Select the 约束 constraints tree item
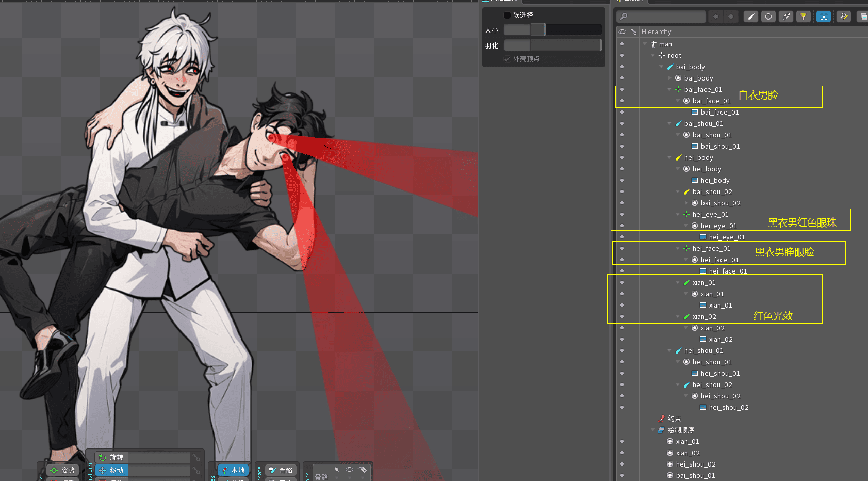 pos(674,419)
